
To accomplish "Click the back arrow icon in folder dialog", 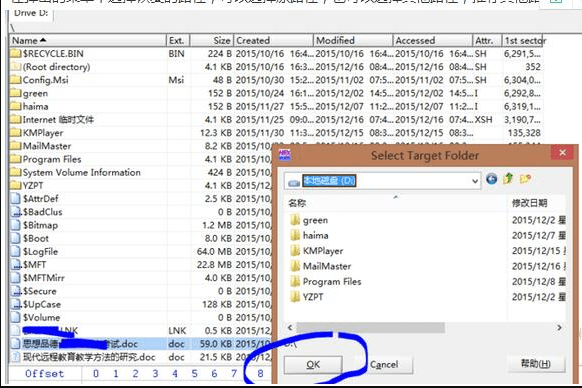I will 492,179.
